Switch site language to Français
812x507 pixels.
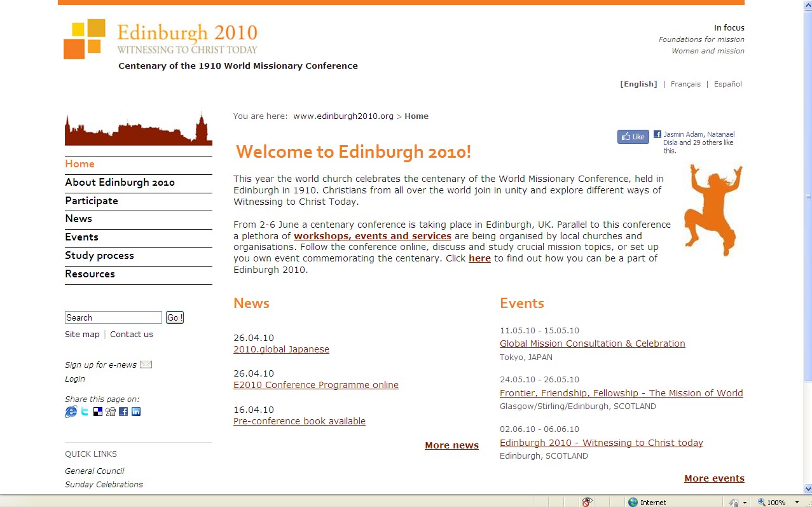pos(685,84)
